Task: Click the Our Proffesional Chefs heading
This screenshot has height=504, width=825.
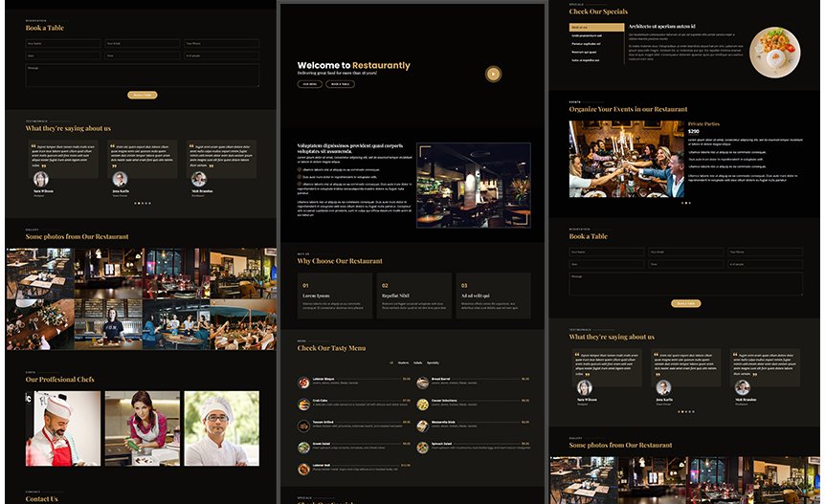Action: (60, 379)
